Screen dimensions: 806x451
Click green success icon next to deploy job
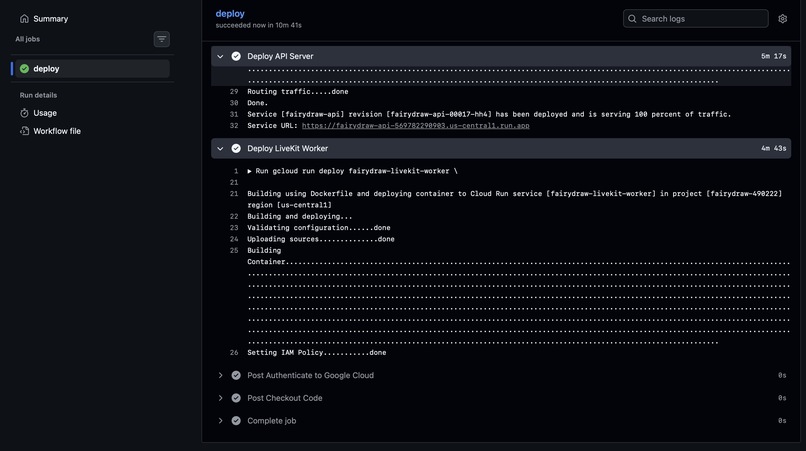click(x=24, y=68)
